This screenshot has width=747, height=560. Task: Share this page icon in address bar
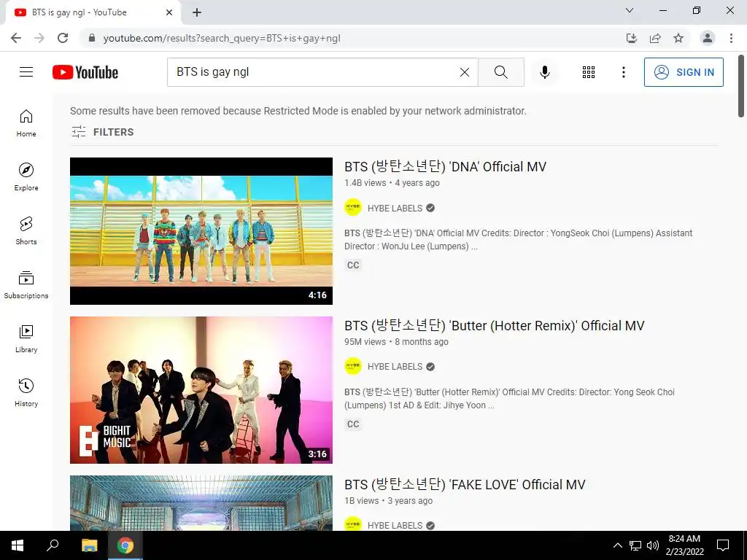[x=655, y=38]
